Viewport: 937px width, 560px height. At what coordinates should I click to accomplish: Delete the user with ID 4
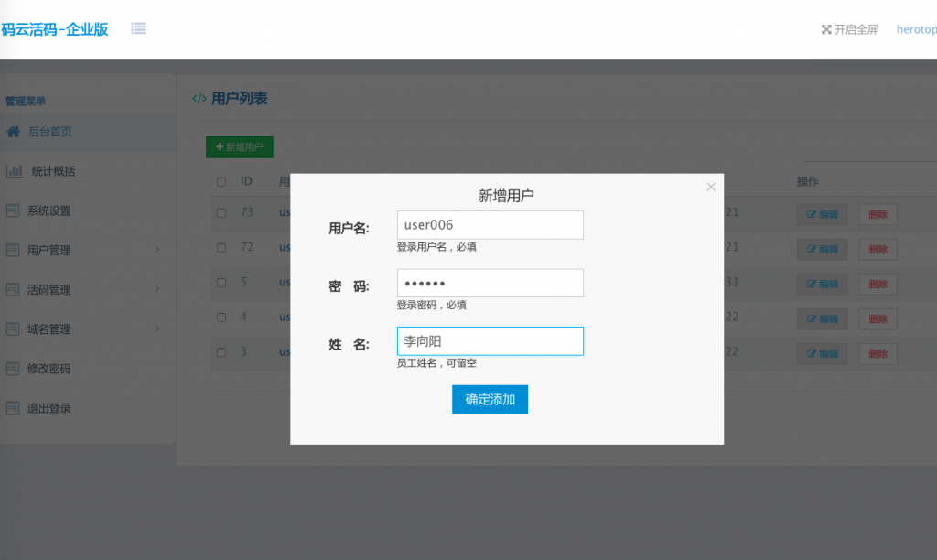878,318
